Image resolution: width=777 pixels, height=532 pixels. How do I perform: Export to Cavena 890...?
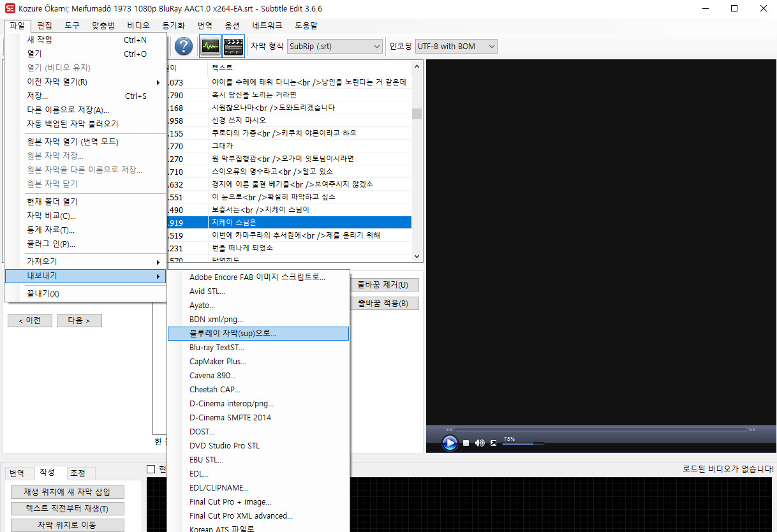coord(258,376)
